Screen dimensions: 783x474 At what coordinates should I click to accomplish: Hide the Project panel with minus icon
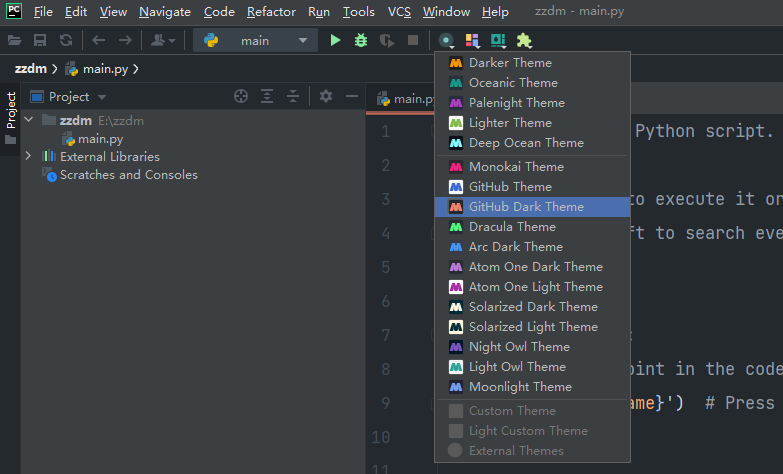pos(352,96)
